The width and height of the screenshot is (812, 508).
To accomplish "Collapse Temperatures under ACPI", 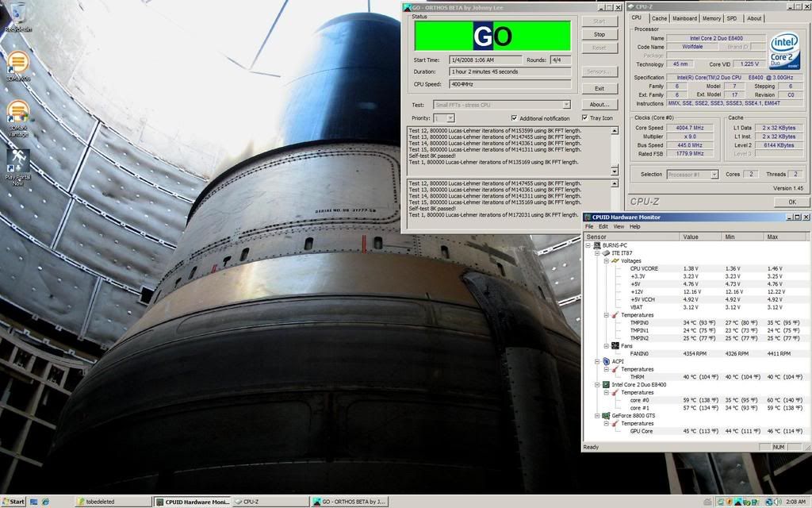I will click(607, 369).
